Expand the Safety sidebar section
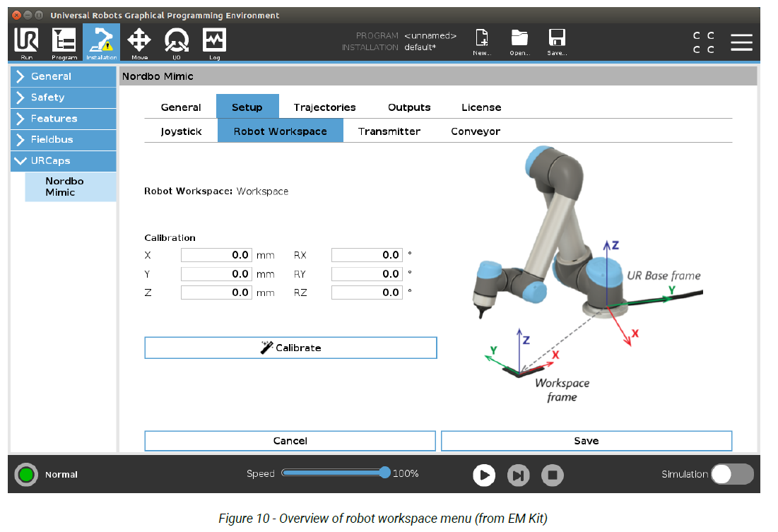Screen dimensions: 778x532 tap(64, 97)
